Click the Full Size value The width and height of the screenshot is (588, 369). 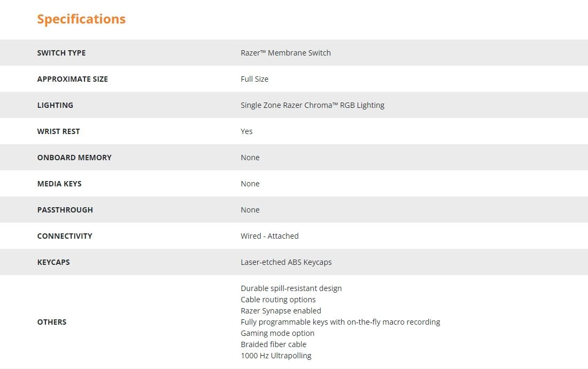(254, 79)
